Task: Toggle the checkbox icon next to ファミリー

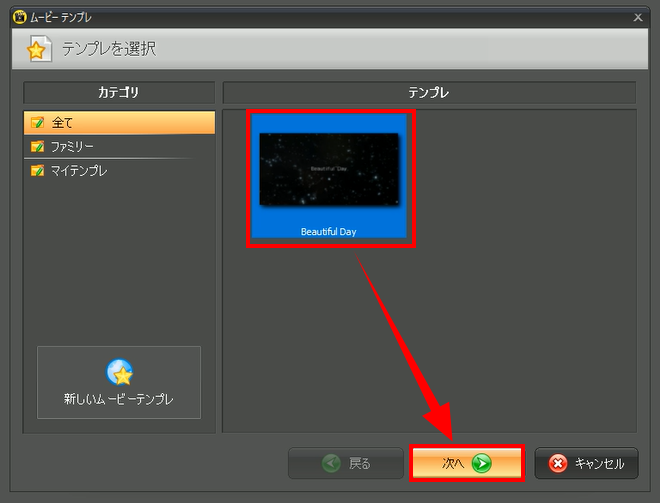Action: coord(37,147)
